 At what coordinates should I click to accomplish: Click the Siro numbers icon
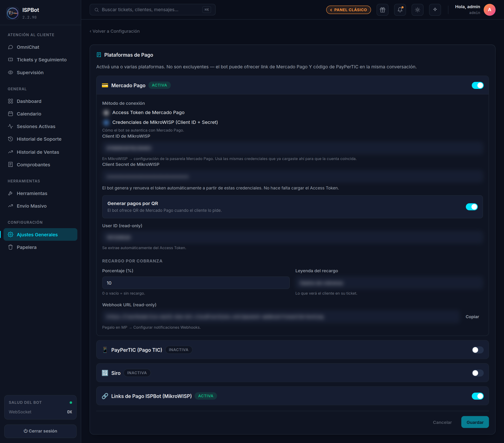pos(105,373)
